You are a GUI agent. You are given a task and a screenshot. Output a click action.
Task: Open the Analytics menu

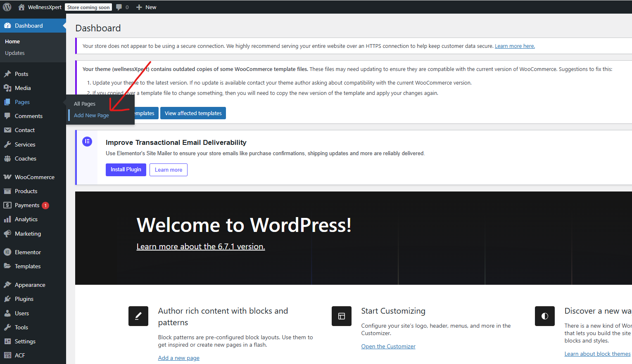click(x=33, y=219)
